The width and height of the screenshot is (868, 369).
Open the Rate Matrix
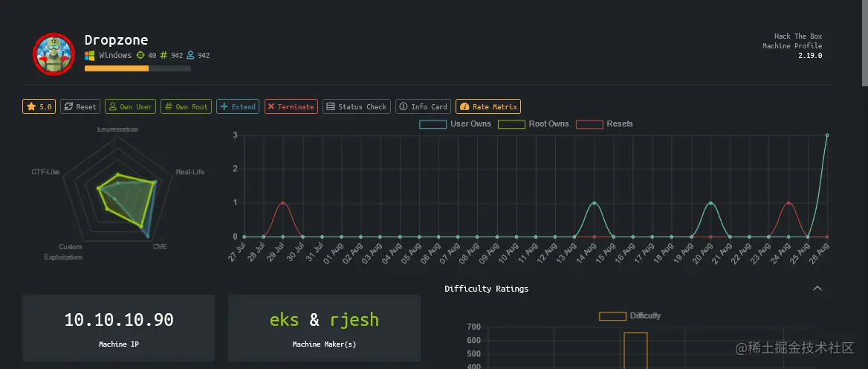pos(488,106)
